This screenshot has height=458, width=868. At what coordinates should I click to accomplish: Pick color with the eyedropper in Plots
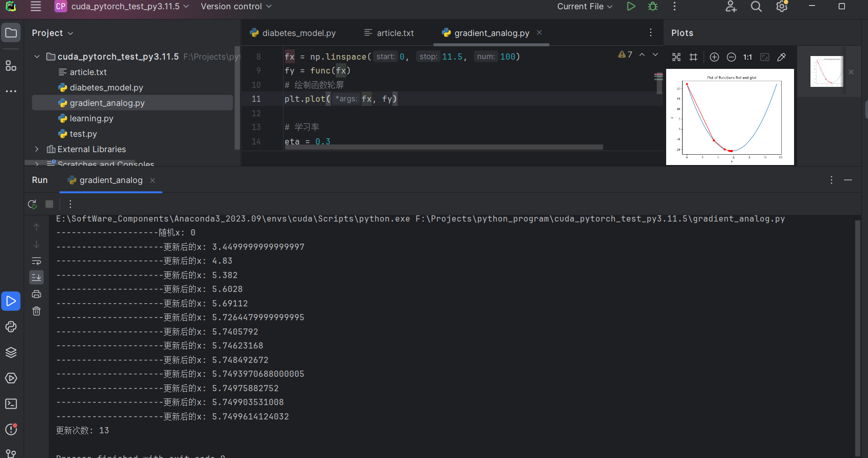782,57
